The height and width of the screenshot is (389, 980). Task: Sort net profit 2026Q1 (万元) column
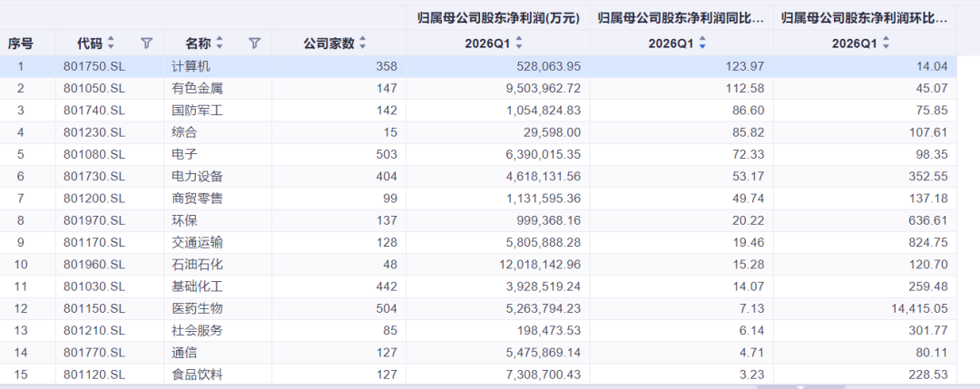click(519, 44)
